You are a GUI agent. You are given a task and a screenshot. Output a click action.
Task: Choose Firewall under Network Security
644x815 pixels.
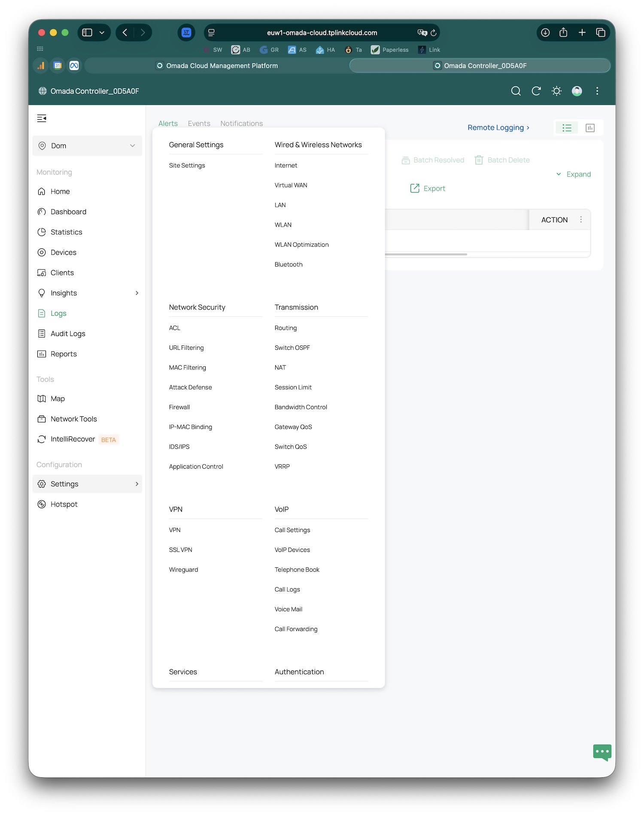tap(179, 407)
